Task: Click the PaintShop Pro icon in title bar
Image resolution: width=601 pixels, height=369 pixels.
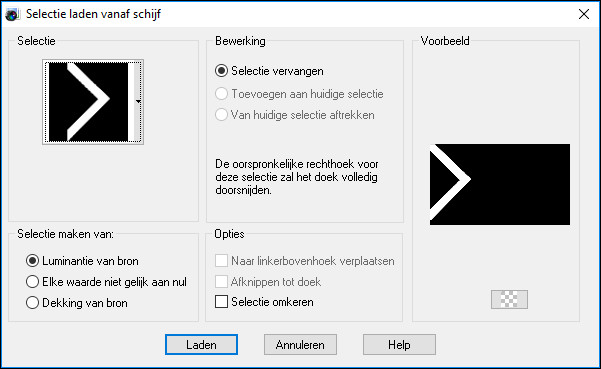Action: (12, 15)
